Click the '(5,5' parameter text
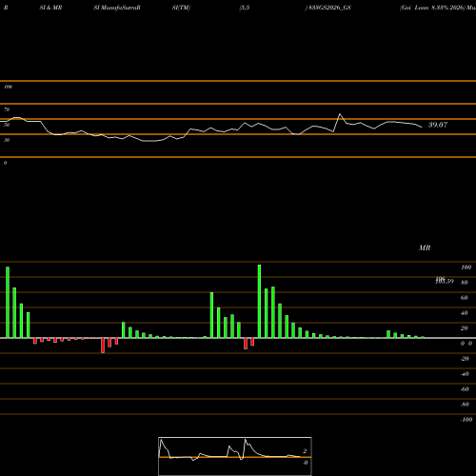The height and width of the screenshot is (476, 476). [245, 8]
